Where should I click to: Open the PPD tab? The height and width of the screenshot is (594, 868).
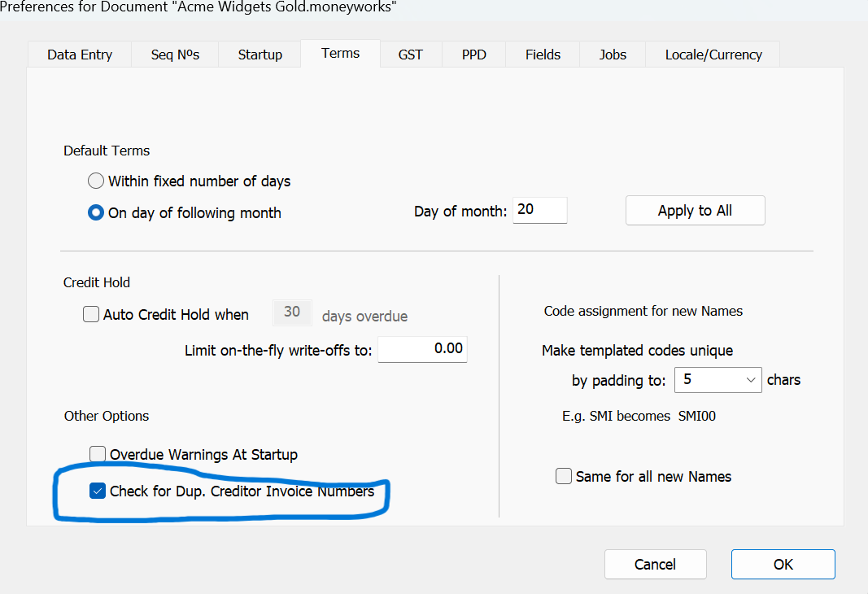click(473, 55)
